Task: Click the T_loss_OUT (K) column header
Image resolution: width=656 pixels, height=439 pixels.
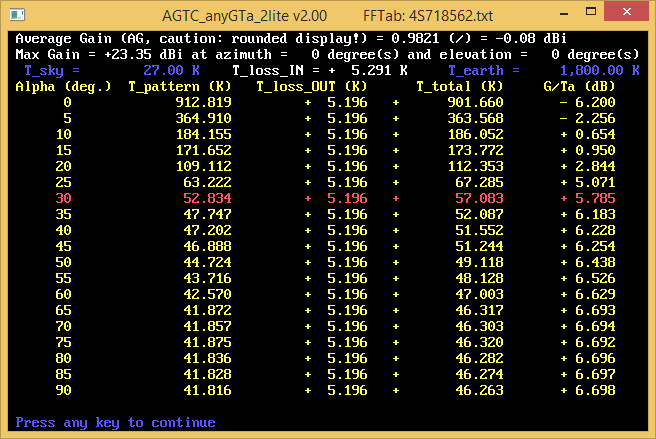Action: [x=311, y=87]
